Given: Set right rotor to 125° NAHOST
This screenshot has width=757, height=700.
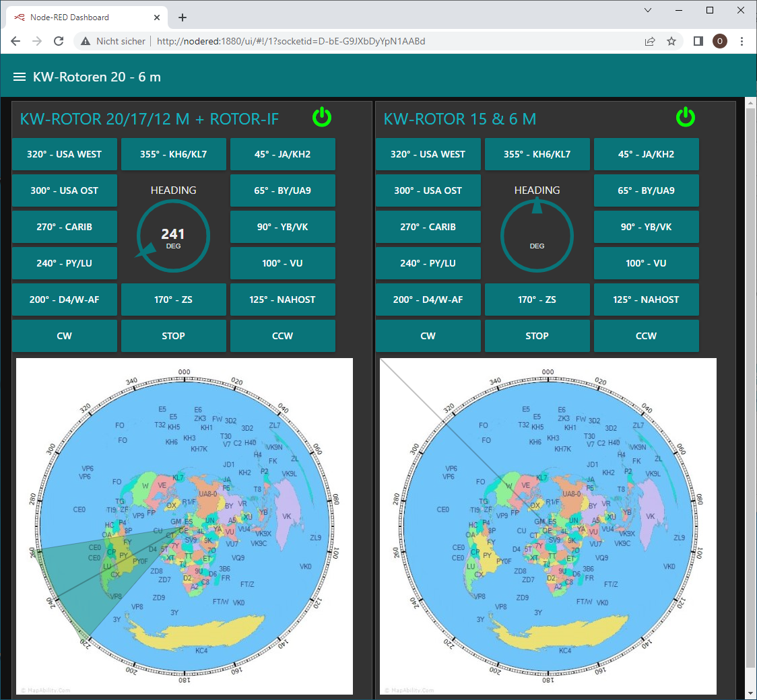Looking at the screenshot, I should point(646,300).
